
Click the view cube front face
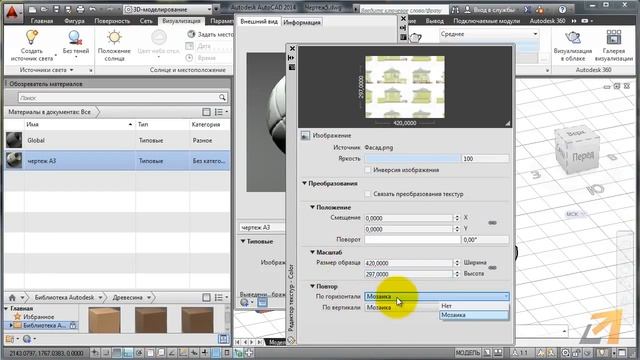point(583,156)
